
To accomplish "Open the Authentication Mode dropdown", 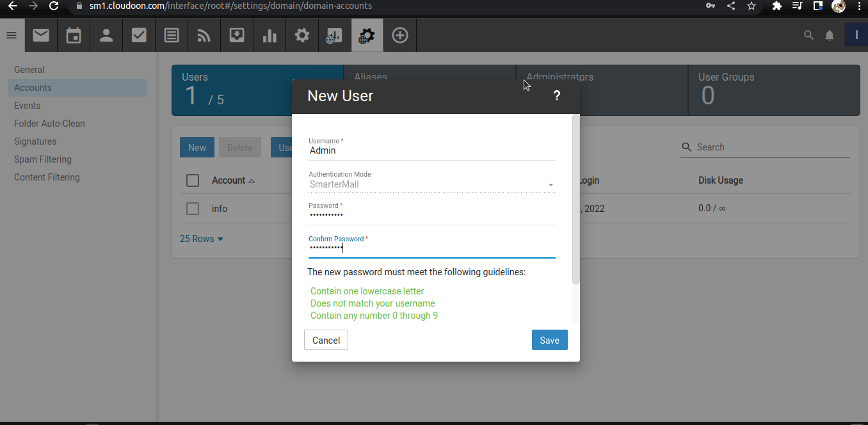I will 549,184.
